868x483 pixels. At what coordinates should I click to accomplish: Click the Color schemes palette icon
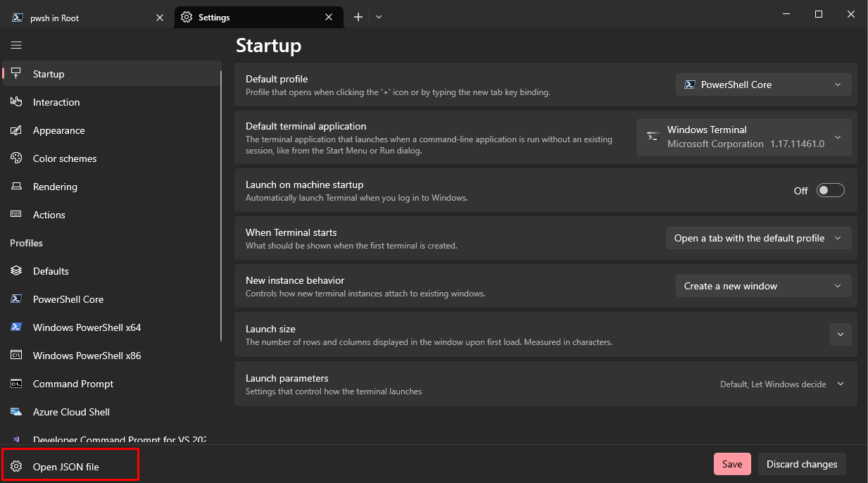[x=16, y=158]
